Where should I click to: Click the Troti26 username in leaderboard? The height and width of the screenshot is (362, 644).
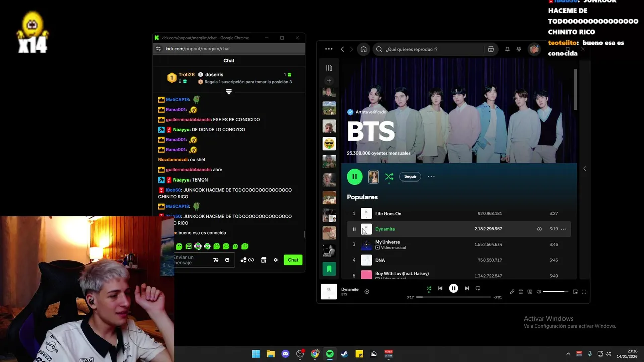(x=186, y=75)
